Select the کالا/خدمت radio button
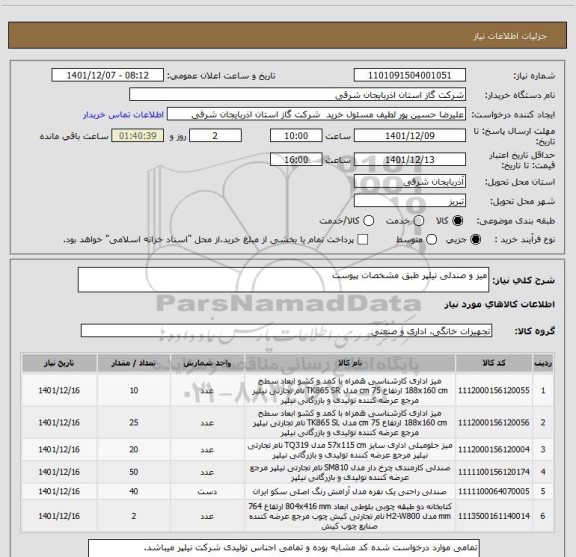The height and width of the screenshot is (557, 576). point(368,221)
